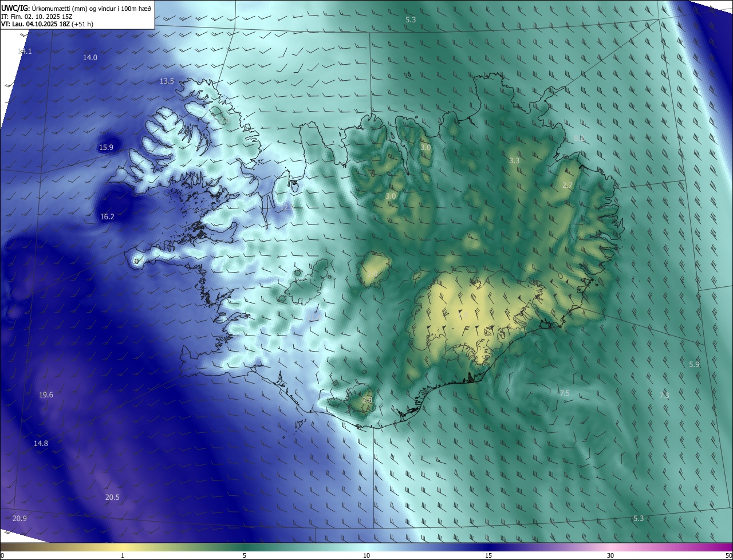Select the 16.2 precipitation value
The height and width of the screenshot is (560, 733).
tap(107, 216)
